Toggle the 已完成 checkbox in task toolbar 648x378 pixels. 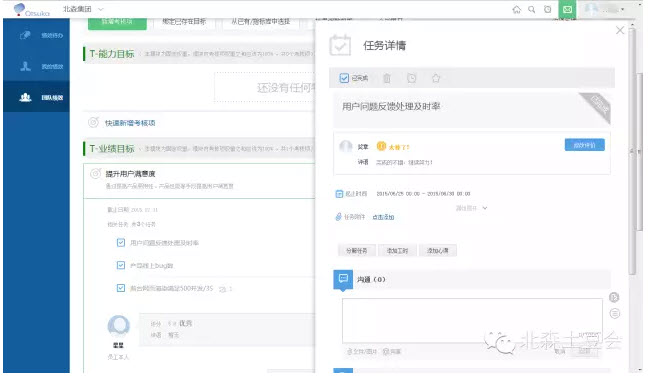[344, 78]
